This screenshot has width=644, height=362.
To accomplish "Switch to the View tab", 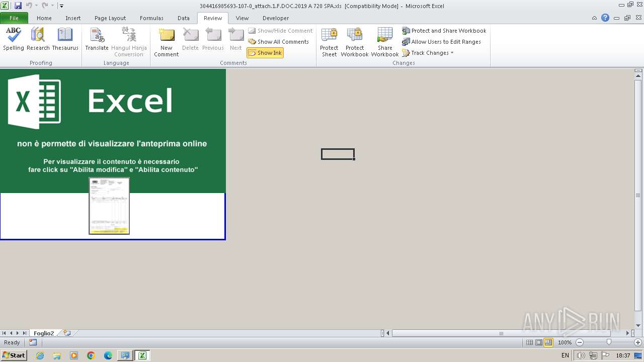I will [x=243, y=18].
